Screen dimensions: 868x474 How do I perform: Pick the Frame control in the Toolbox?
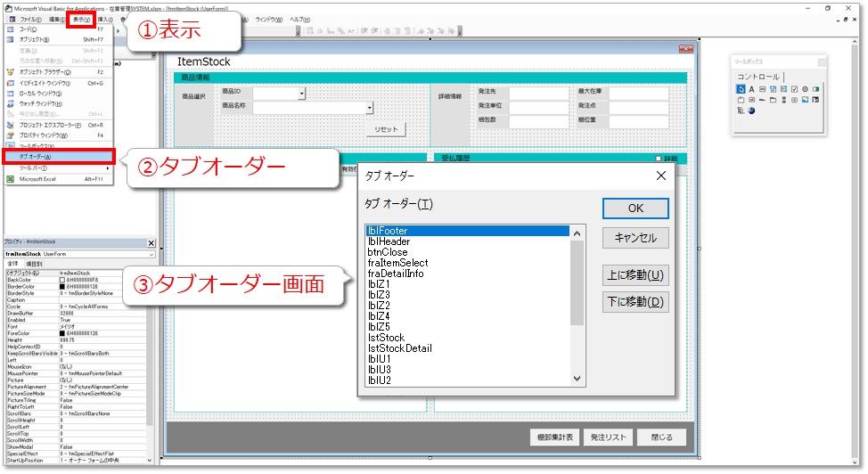pyautogui.click(x=741, y=100)
